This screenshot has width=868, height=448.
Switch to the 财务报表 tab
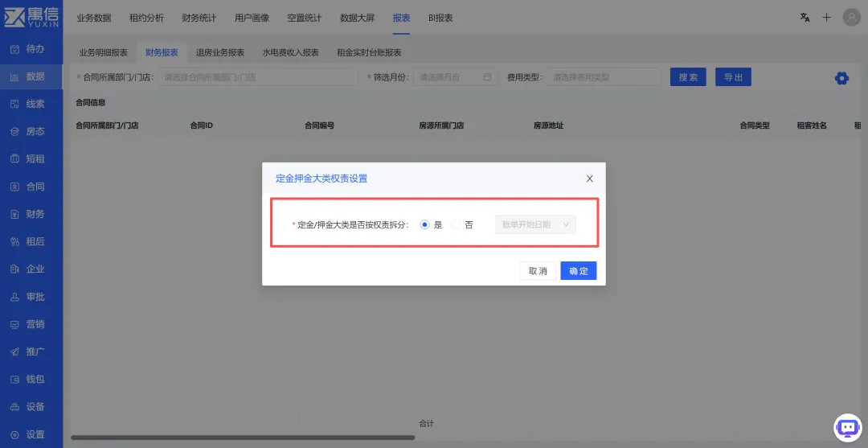[162, 52]
